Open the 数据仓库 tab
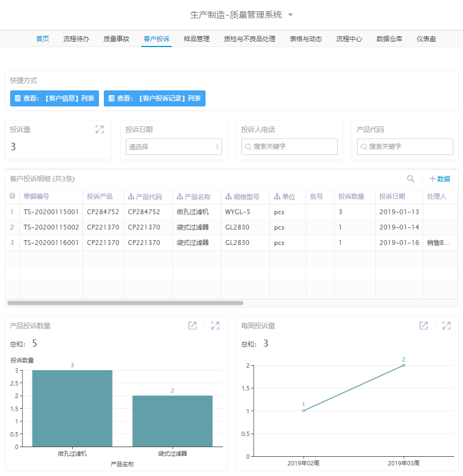Viewport: 463px width, 476px height. 389,39
